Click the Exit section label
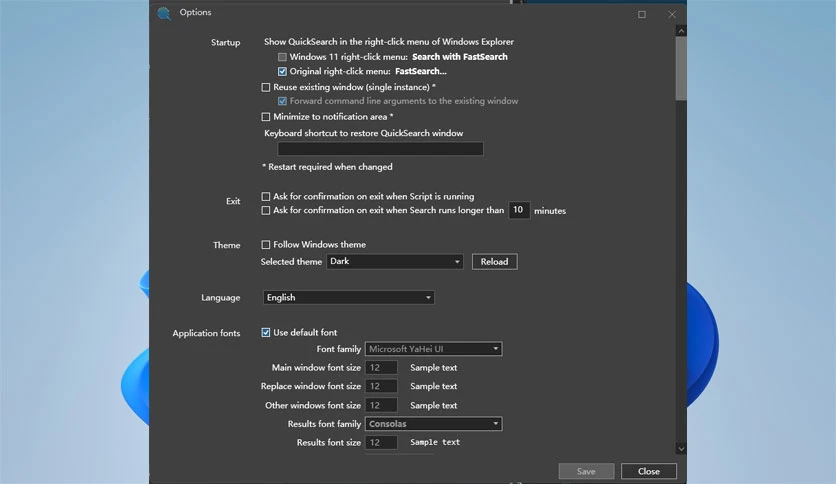The height and width of the screenshot is (484, 836). [x=233, y=201]
